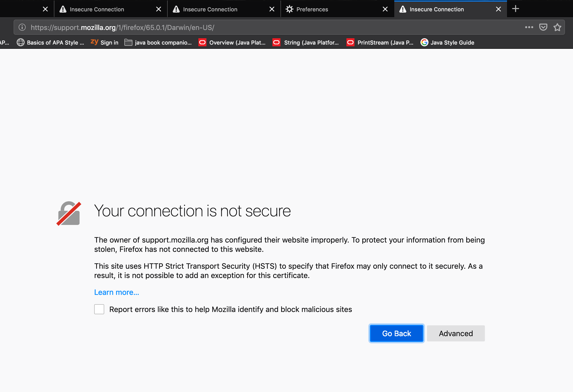Click the site information icon in address bar
This screenshot has height=392, width=573.
point(22,27)
